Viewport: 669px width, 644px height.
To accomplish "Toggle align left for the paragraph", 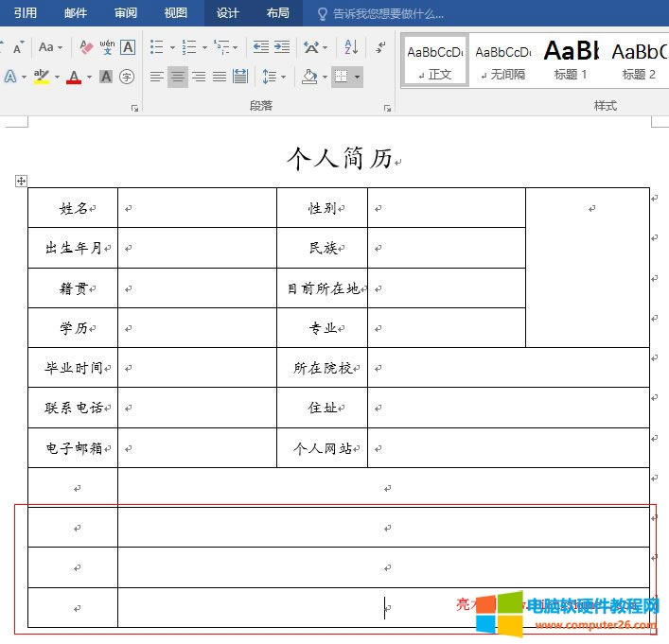I will pyautogui.click(x=157, y=77).
